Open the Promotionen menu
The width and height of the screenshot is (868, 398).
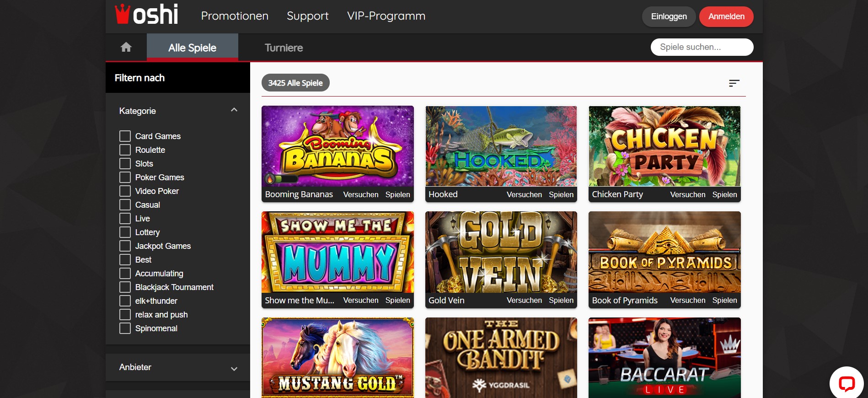235,16
